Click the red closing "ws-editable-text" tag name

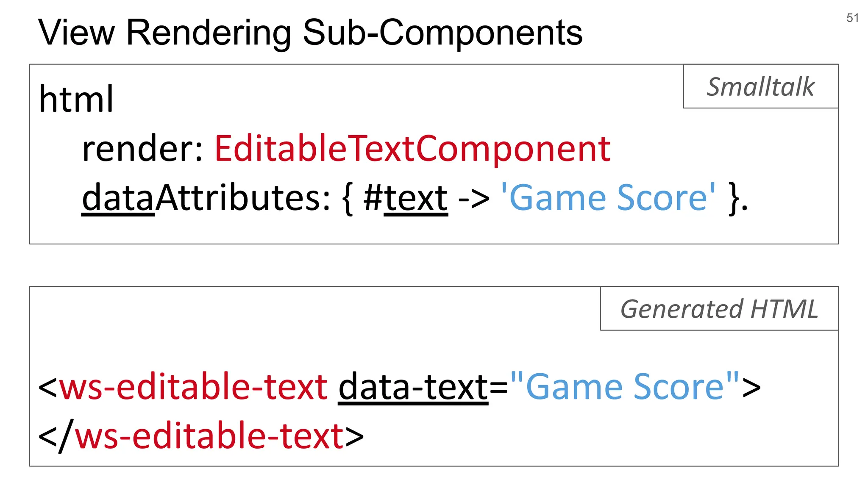(x=209, y=436)
